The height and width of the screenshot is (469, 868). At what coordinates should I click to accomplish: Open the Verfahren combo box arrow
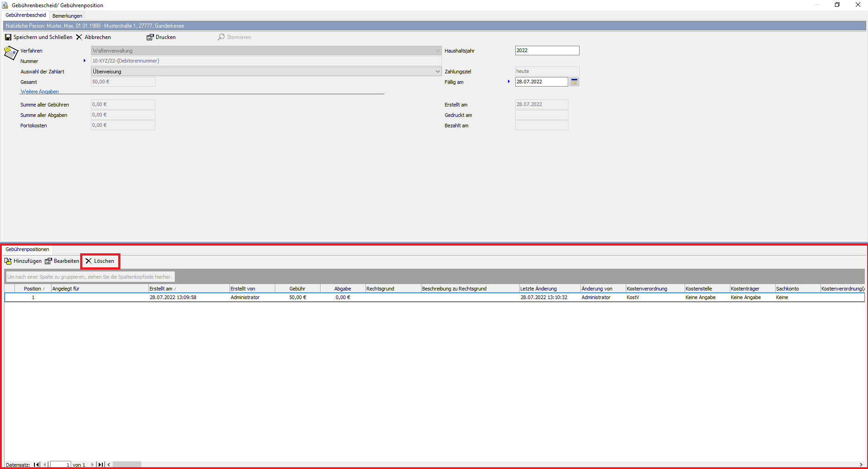437,51
